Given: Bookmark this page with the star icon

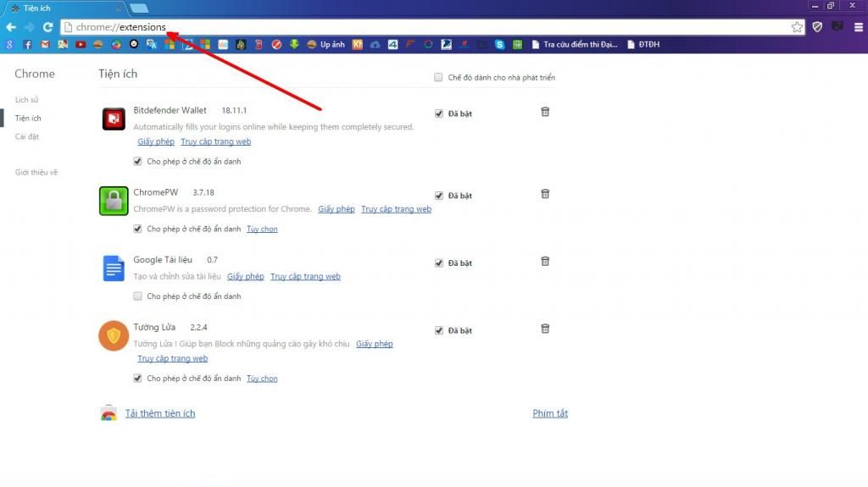Looking at the screenshot, I should click(x=797, y=27).
